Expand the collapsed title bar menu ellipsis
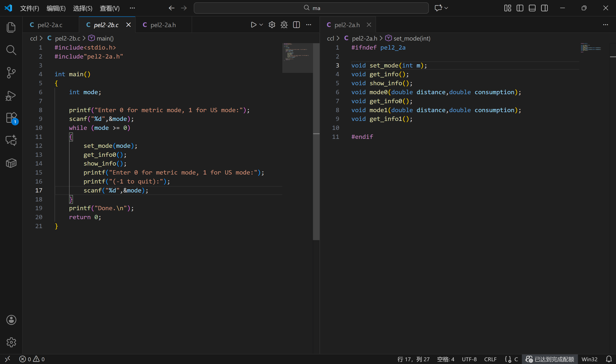Viewport: 616px width, 364px height. pos(132,8)
